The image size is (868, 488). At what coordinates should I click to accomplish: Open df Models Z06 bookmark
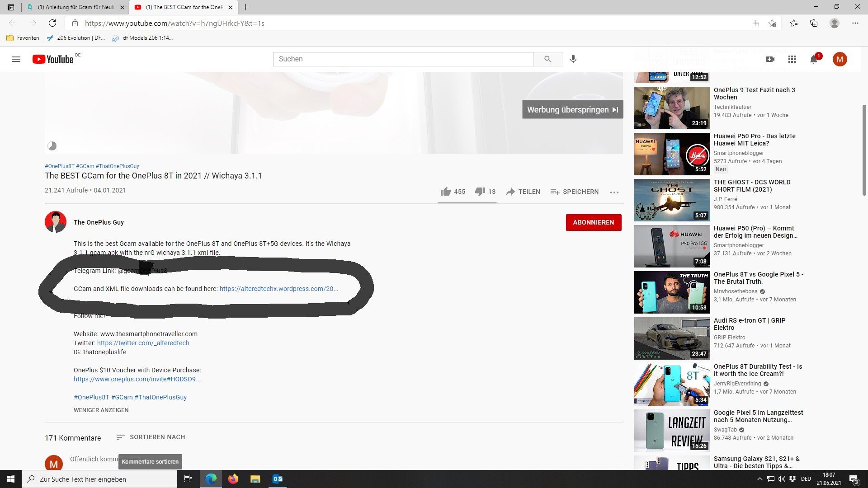click(x=142, y=38)
